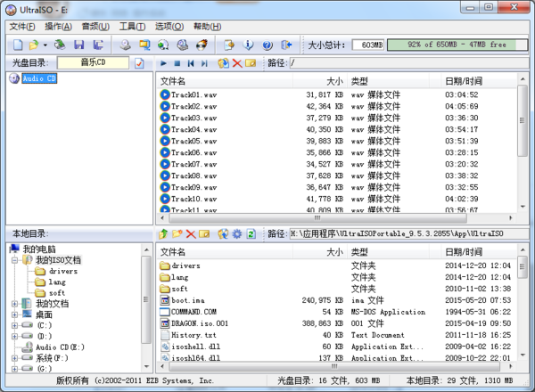The image size is (535, 392).
Task: Click the Compress ISO toolbar icon
Action: [144, 45]
